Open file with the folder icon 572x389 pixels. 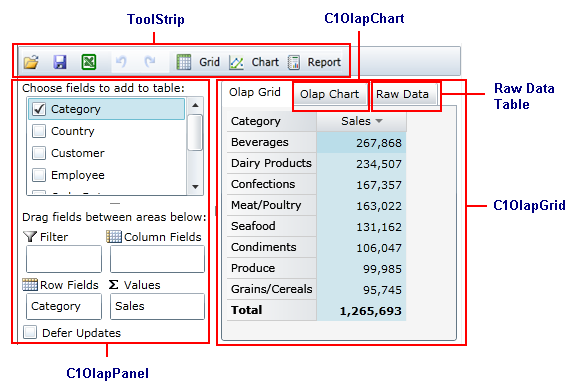31,62
